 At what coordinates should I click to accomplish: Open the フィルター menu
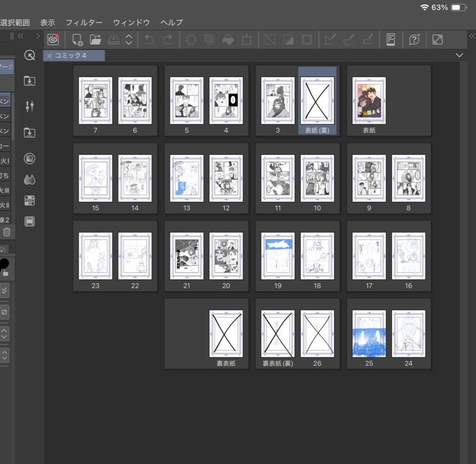click(84, 22)
